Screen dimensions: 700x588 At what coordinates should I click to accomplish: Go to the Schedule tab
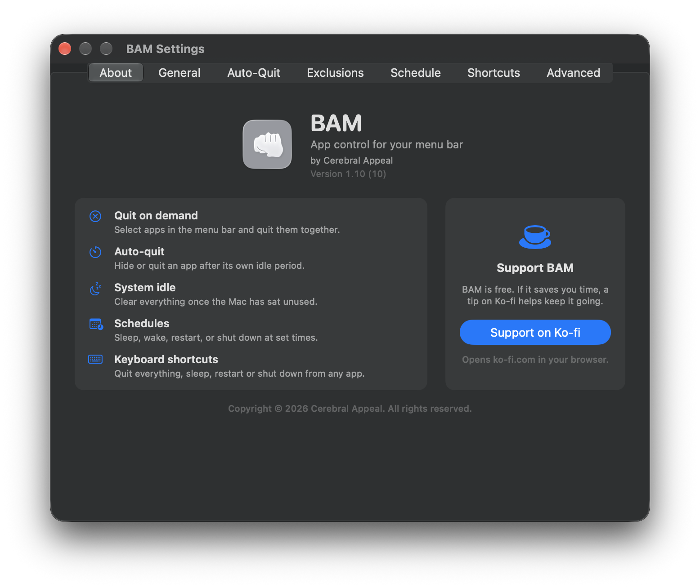(x=416, y=73)
